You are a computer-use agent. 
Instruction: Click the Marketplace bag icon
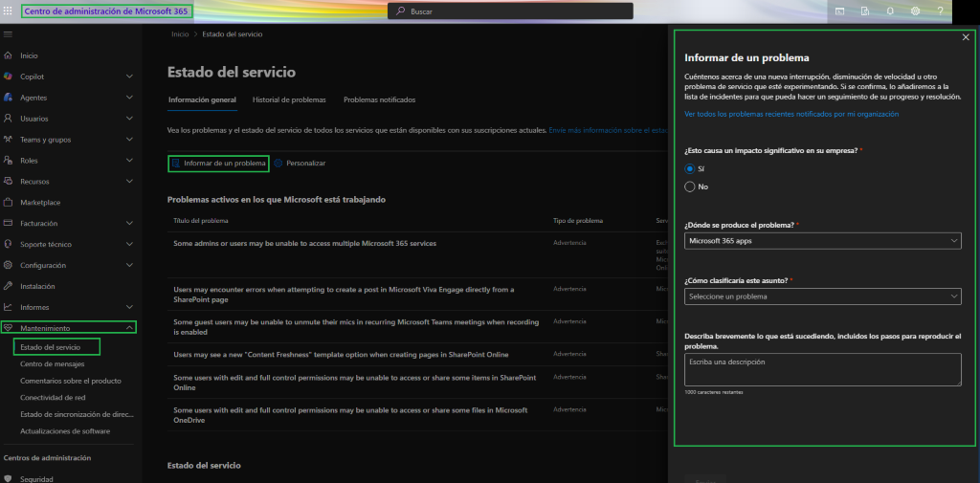(x=8, y=203)
